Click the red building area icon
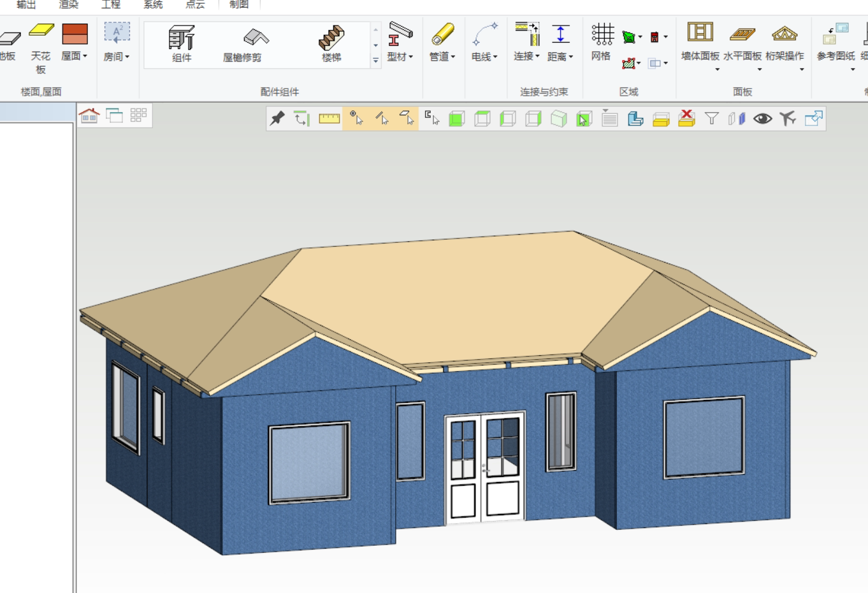The height and width of the screenshot is (593, 868). (655, 37)
